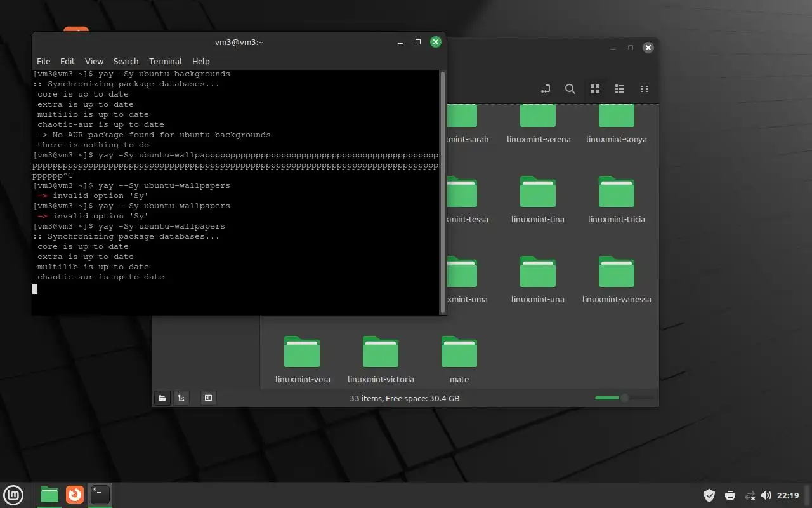
Task: Click first "invalid option 'Sy'" line
Action: 93,196
